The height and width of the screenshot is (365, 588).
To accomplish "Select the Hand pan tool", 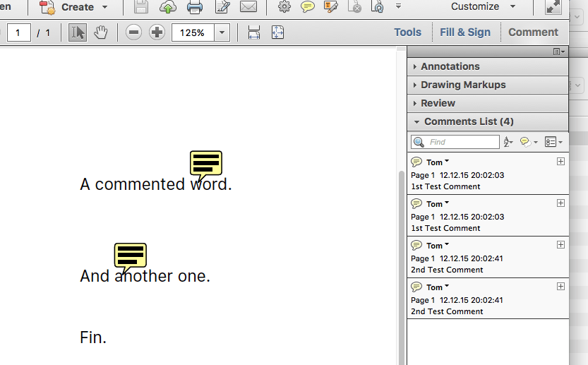I will tap(100, 32).
